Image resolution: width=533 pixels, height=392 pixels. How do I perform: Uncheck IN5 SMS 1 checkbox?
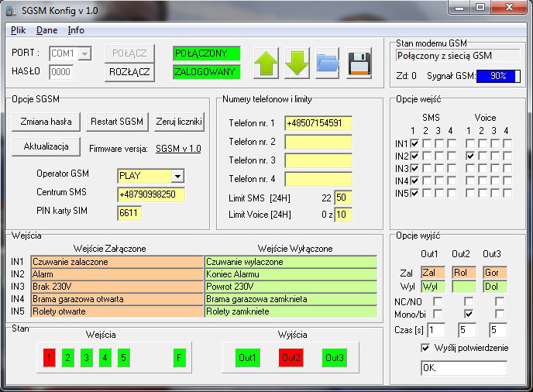414,193
